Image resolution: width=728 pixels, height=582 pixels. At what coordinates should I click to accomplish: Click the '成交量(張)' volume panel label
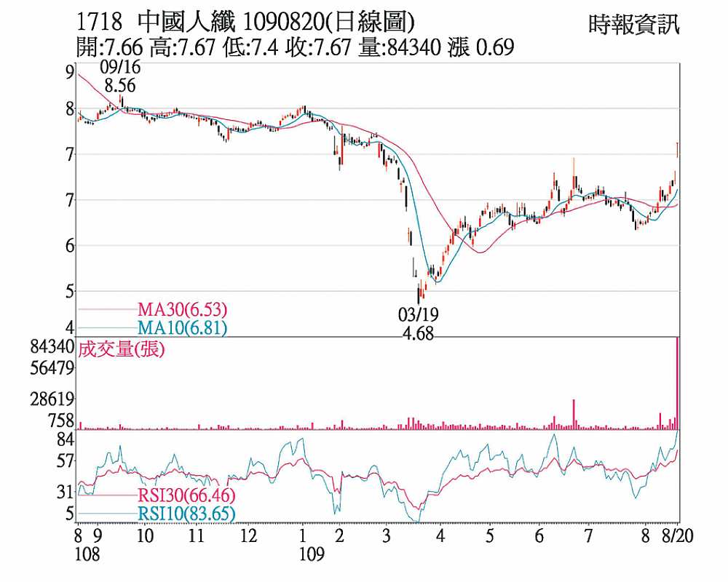point(121,349)
